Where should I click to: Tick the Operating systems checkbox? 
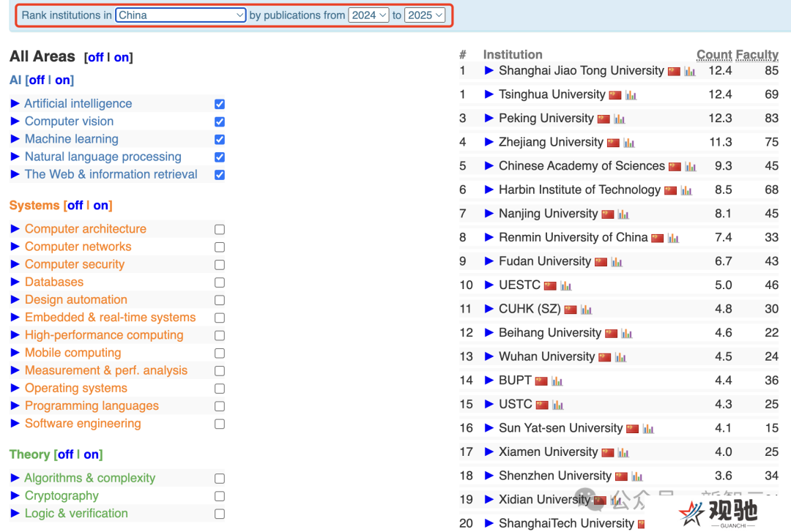(220, 389)
